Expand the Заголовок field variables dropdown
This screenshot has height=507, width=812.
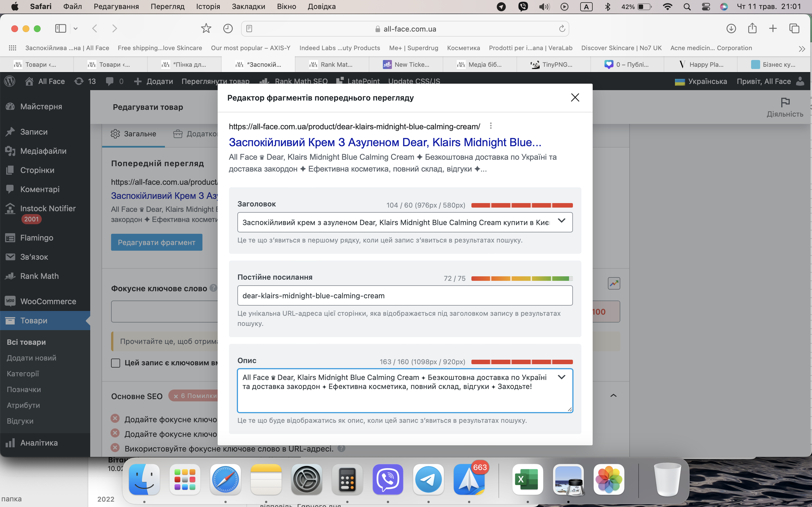[x=561, y=221]
